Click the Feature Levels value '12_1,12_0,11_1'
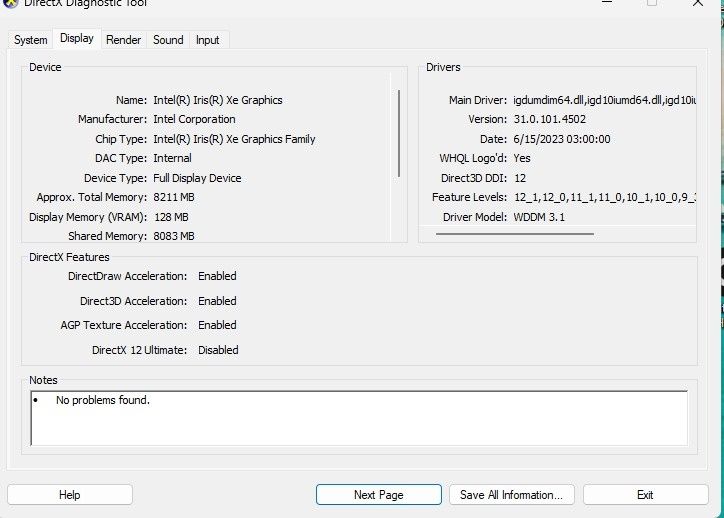Image resolution: width=724 pixels, height=518 pixels. (x=555, y=197)
